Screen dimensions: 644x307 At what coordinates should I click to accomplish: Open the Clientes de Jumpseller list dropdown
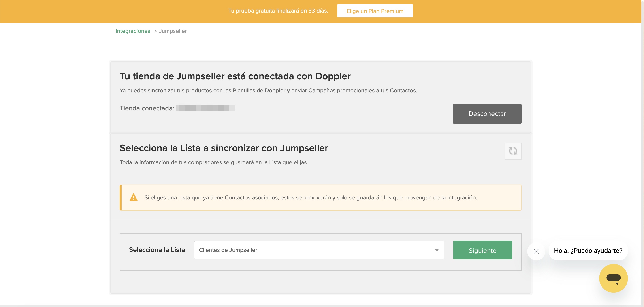pos(319,250)
